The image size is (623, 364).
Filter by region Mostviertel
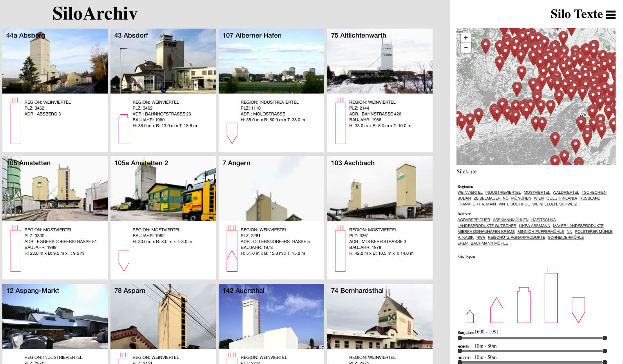click(x=537, y=193)
